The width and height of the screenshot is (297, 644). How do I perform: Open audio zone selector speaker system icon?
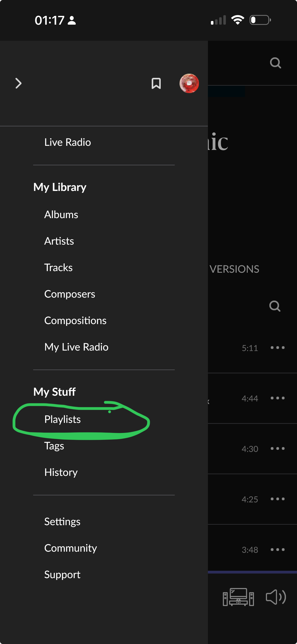coord(238,597)
